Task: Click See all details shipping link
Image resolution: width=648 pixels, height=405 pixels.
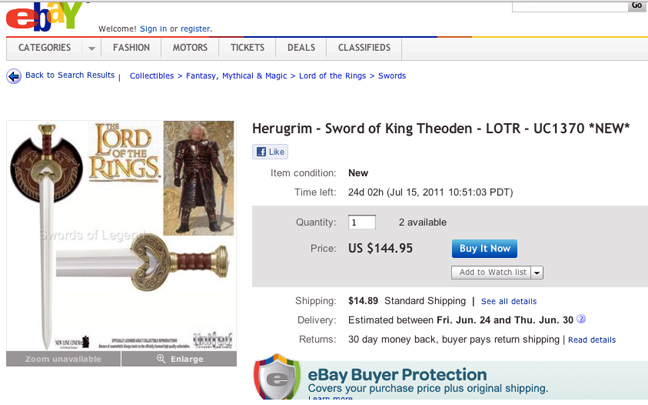Action: pos(508,301)
